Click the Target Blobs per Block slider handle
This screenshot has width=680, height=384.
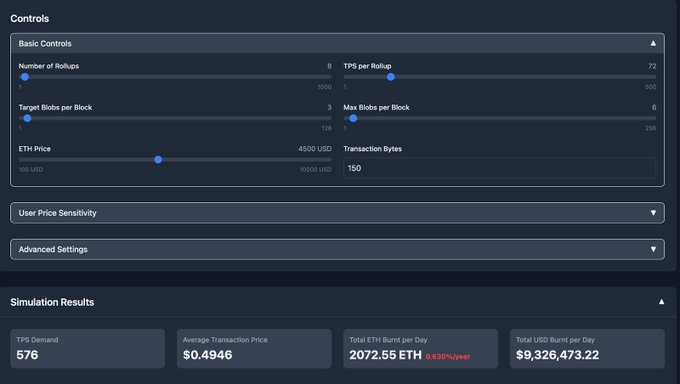27,118
